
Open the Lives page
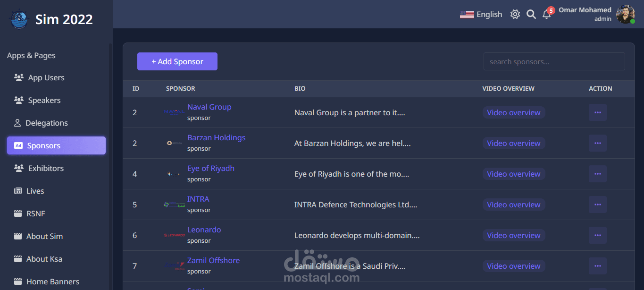coord(56,191)
